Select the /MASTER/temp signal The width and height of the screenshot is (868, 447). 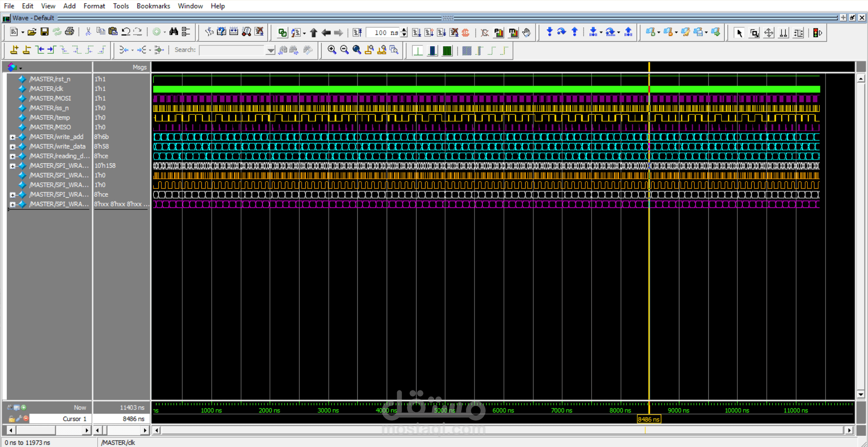tap(49, 118)
